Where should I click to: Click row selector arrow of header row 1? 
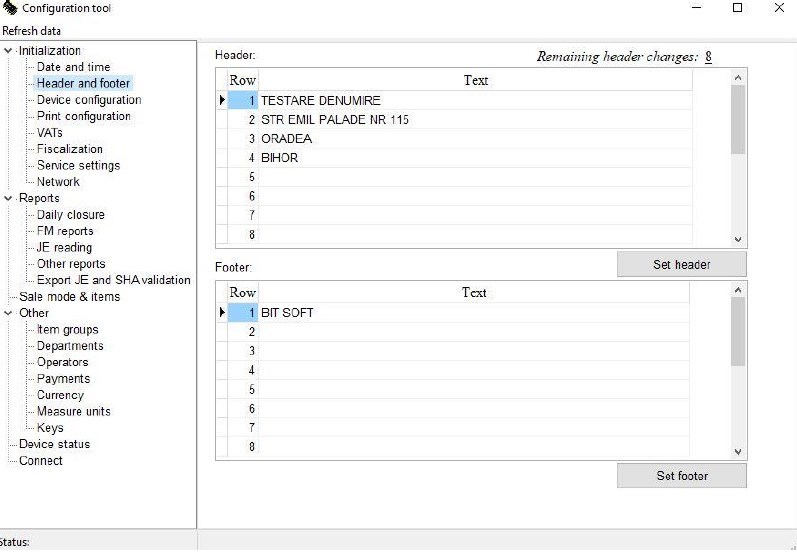point(222,100)
